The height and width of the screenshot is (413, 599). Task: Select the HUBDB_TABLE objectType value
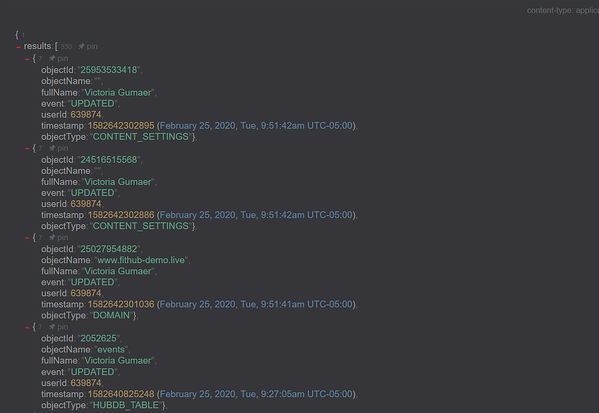(126, 405)
